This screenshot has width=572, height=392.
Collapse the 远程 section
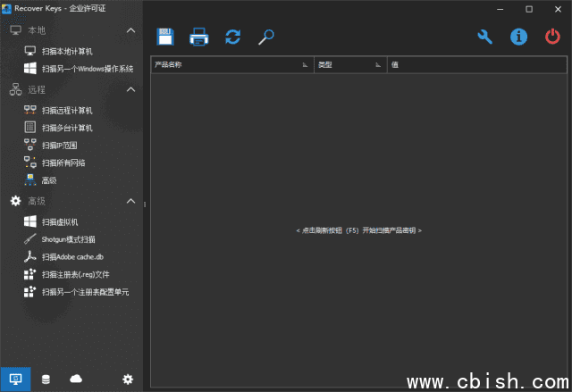[x=130, y=89]
